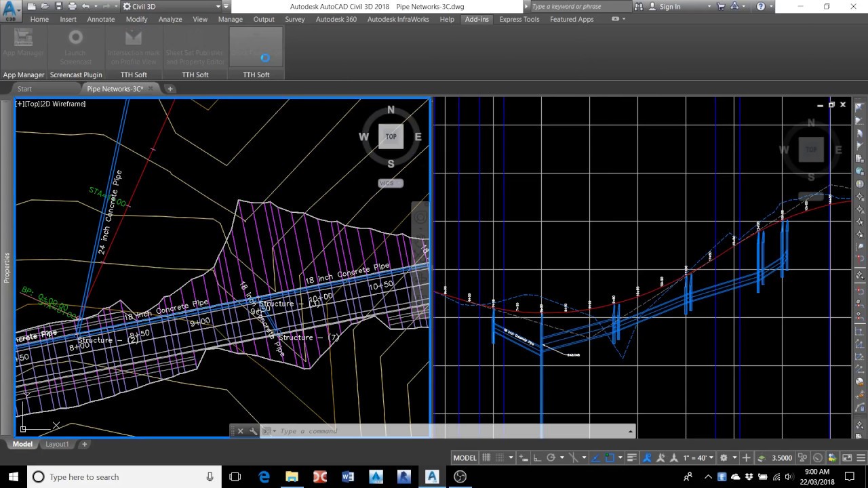Switch to the Annotate ribbon tab
868x488 pixels.
coord(101,19)
